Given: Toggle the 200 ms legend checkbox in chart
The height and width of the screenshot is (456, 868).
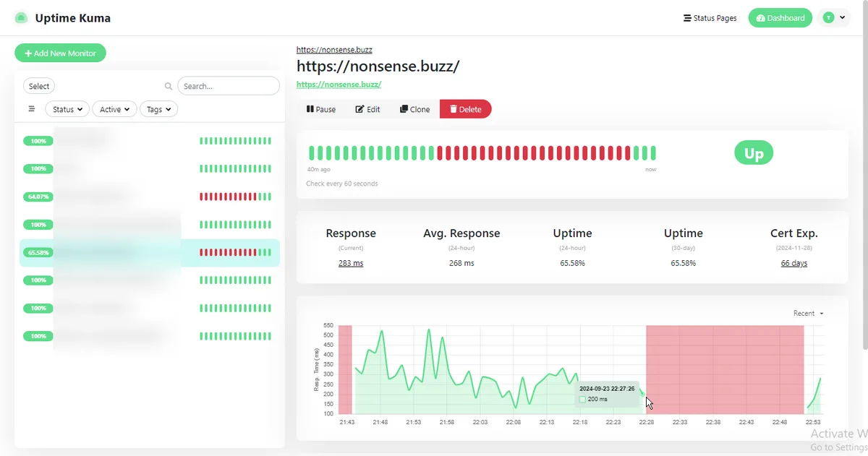Looking at the screenshot, I should click(x=582, y=399).
